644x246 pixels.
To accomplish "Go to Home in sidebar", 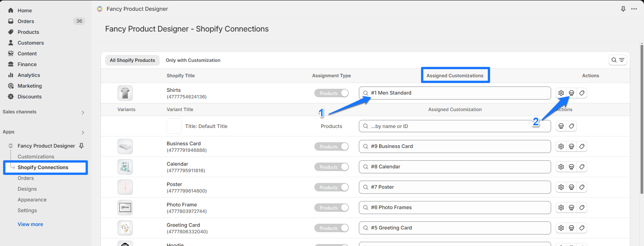I will 25,10.
